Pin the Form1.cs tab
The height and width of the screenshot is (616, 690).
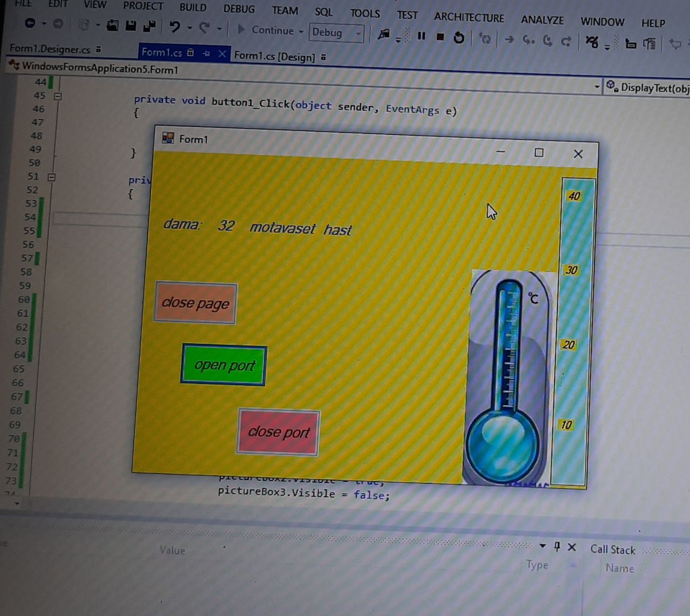click(206, 53)
